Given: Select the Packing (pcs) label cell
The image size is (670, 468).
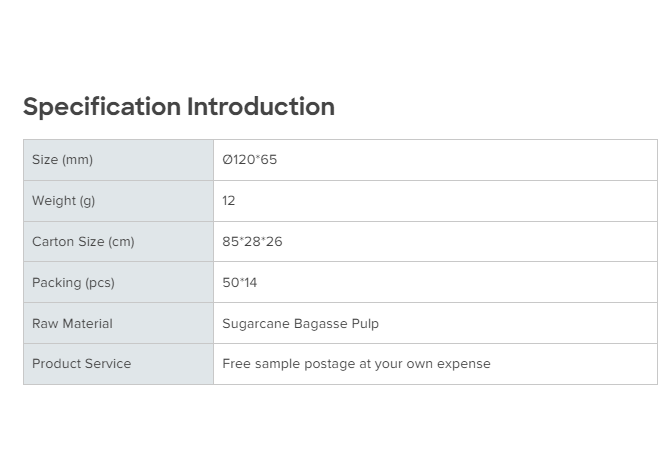Looking at the screenshot, I should [118, 283].
